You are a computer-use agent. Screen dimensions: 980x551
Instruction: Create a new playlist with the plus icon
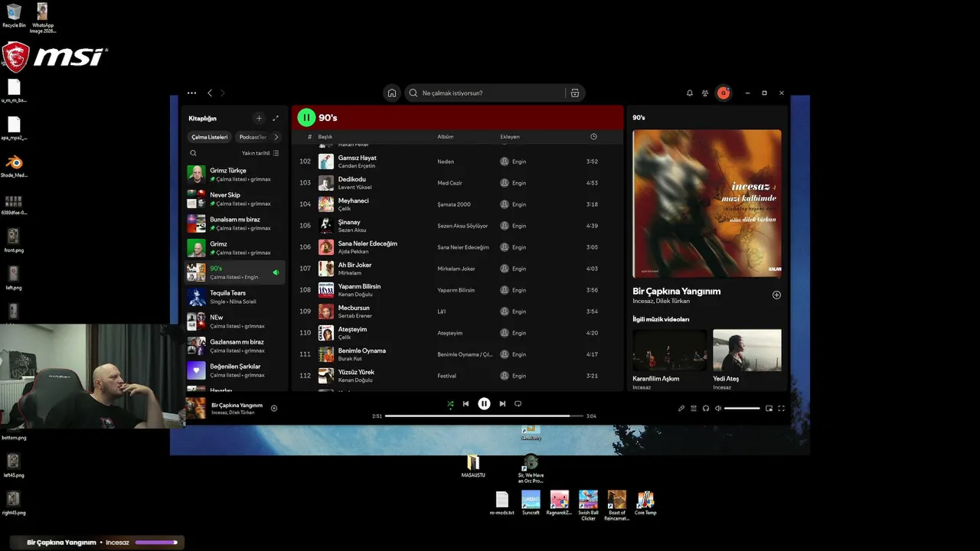(x=259, y=118)
